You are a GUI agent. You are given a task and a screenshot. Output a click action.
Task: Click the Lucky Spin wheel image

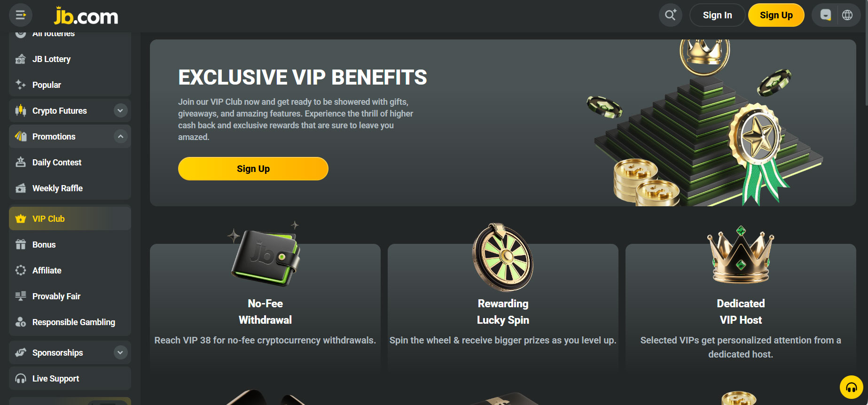(x=503, y=257)
